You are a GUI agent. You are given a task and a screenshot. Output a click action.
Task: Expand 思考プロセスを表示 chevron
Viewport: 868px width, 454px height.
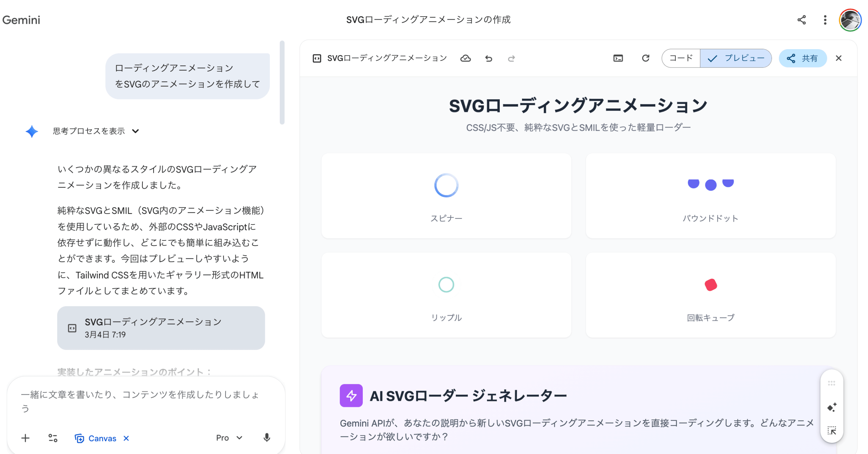pos(135,131)
